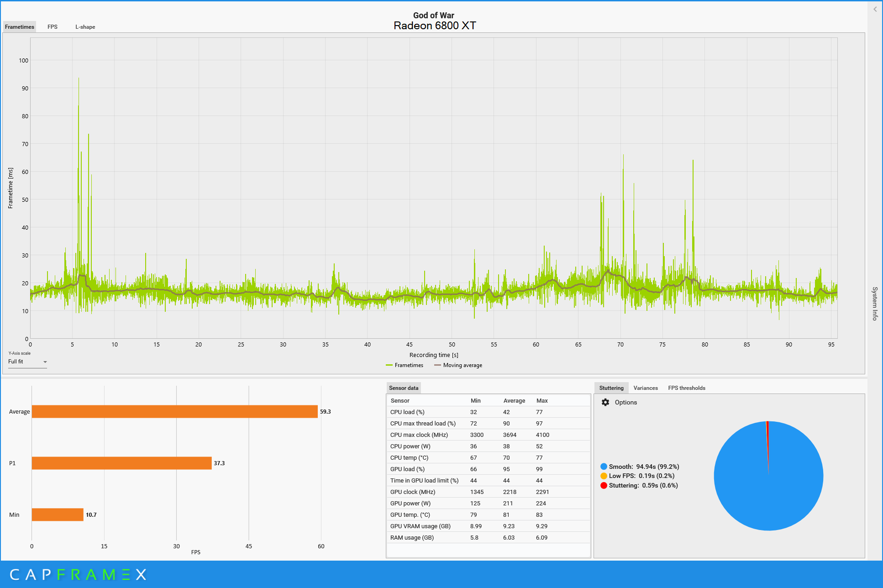The height and width of the screenshot is (588, 883).
Task: Click the CapFrameX logo
Action: tap(78, 574)
